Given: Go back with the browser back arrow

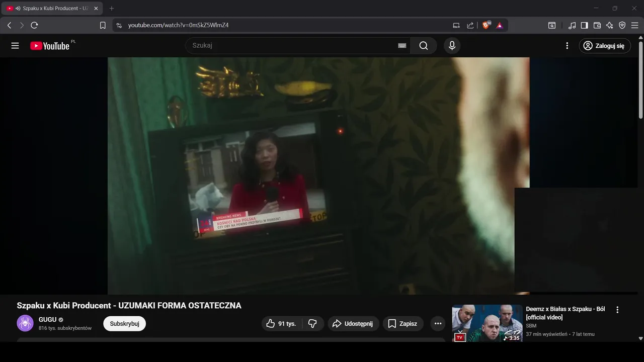Looking at the screenshot, I should (9, 25).
